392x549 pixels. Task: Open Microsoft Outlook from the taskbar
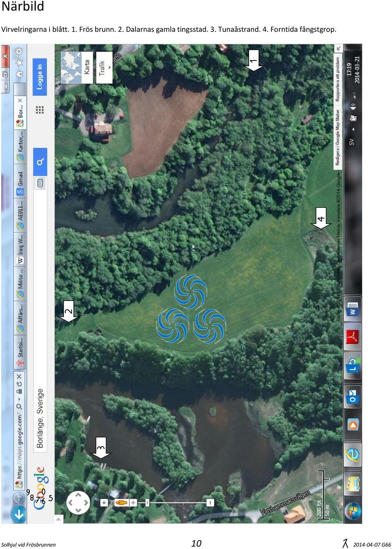352,396
